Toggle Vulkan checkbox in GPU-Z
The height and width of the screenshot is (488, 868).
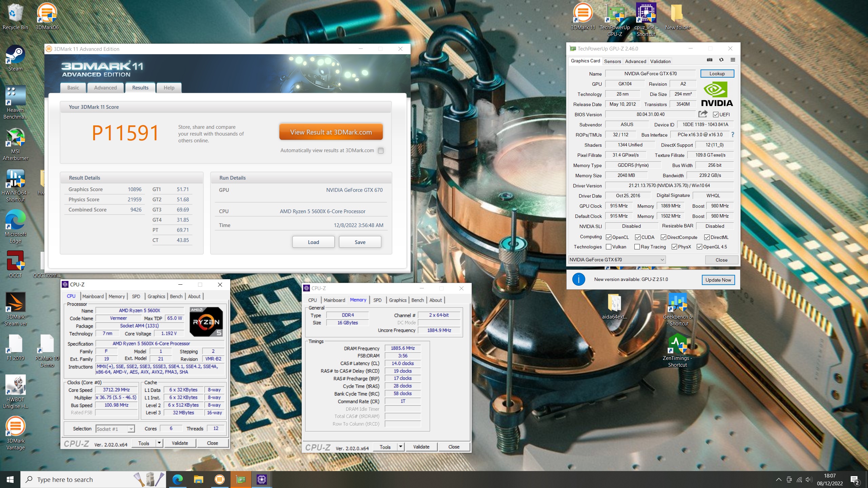point(609,247)
